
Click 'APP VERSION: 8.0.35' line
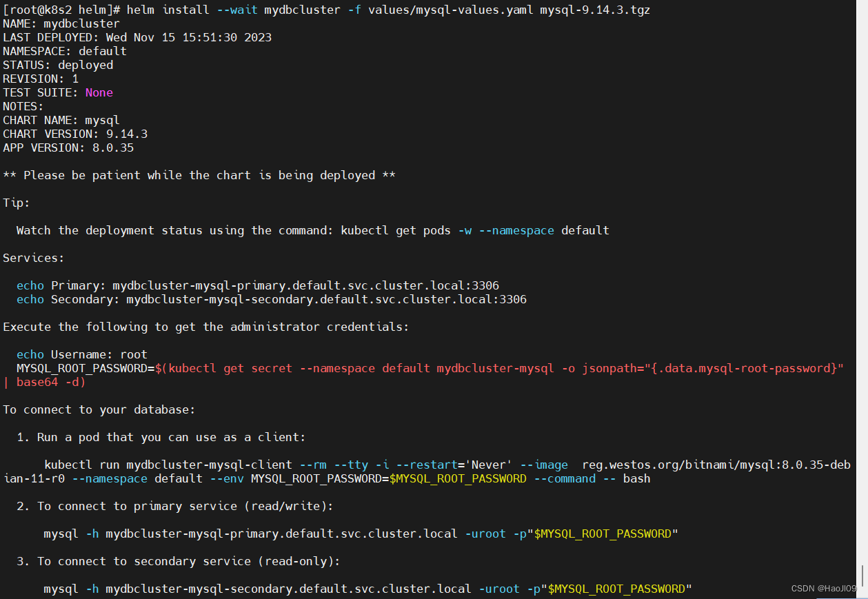pyautogui.click(x=68, y=148)
